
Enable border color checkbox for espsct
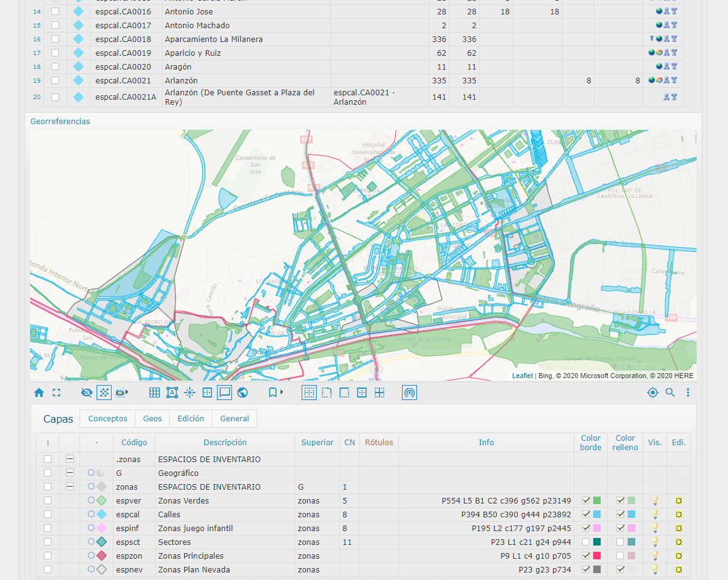pyautogui.click(x=586, y=542)
